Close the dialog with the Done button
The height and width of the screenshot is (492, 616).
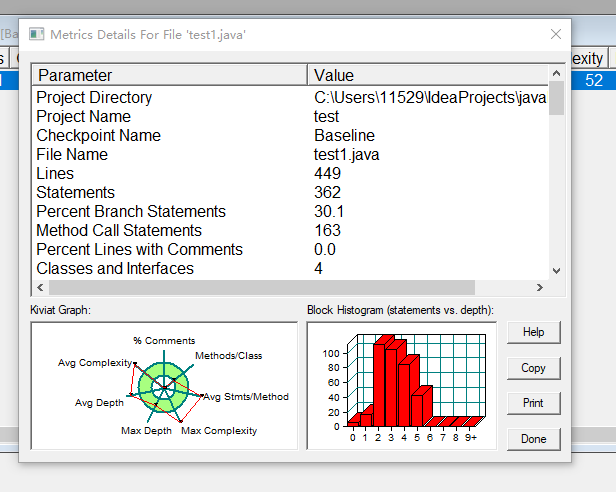(x=534, y=439)
